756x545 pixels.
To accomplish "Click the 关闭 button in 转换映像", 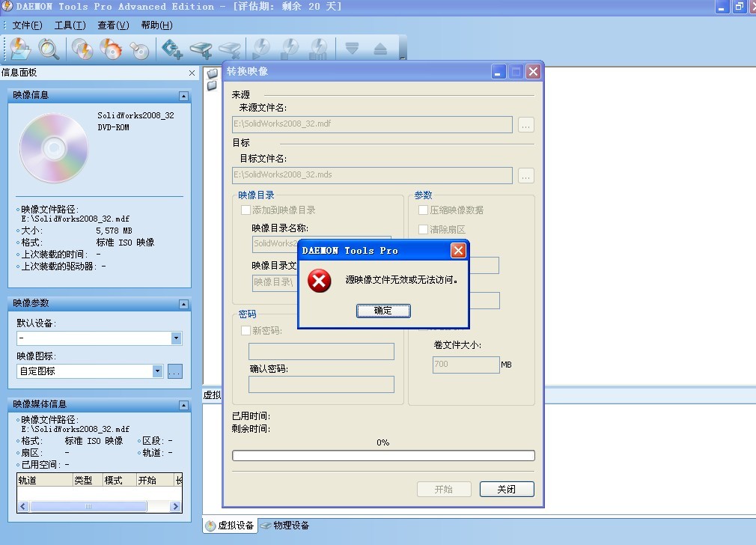I will click(x=507, y=489).
